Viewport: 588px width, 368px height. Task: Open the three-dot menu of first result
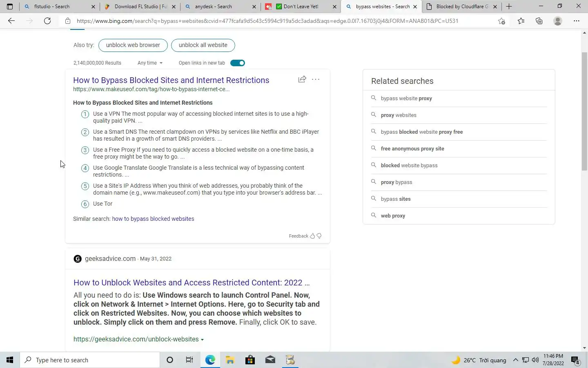[316, 79]
